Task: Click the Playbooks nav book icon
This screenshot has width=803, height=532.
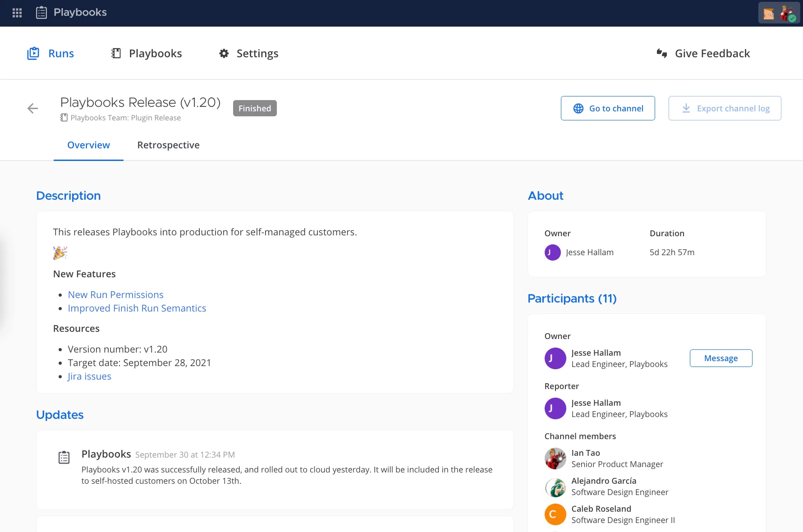Action: point(116,54)
